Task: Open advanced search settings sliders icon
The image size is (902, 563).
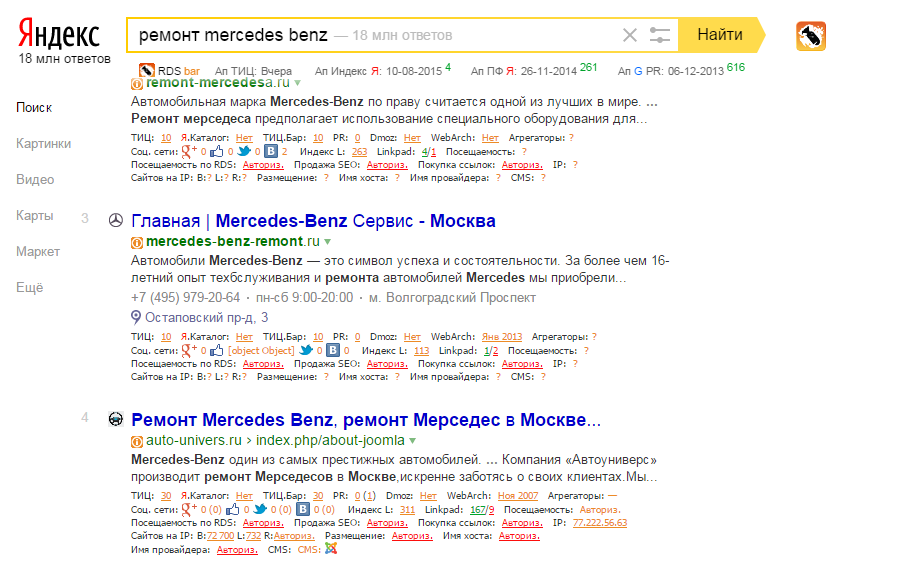Action: (659, 35)
